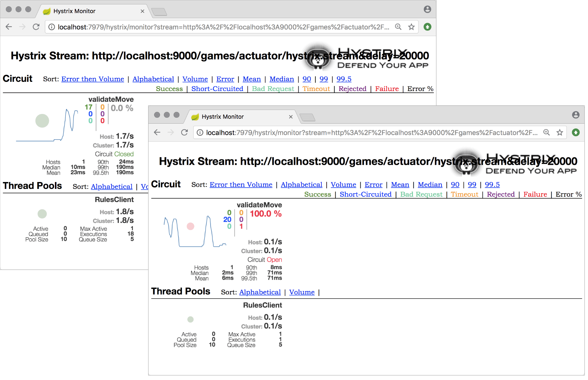Bookmark page with star in front window
588x380 pixels.
point(560,132)
